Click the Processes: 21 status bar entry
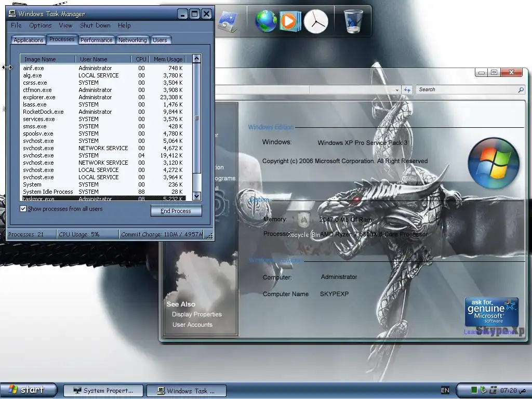Viewport: 532px width, 399px height. point(32,234)
